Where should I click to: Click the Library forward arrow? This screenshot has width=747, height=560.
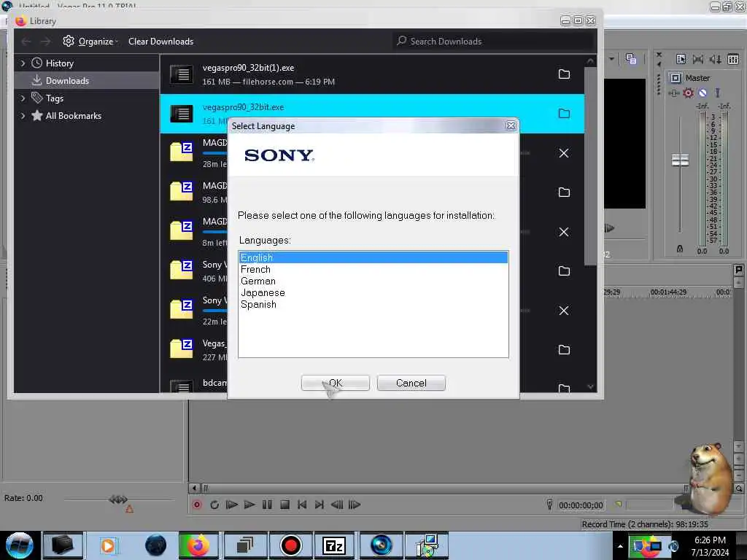click(x=45, y=42)
